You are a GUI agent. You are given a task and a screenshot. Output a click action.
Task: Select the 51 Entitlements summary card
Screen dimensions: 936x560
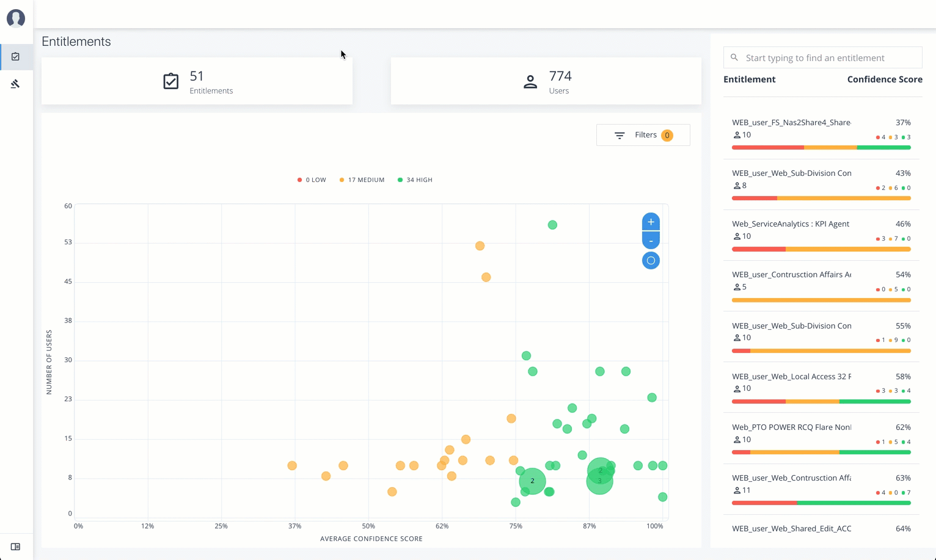click(197, 81)
